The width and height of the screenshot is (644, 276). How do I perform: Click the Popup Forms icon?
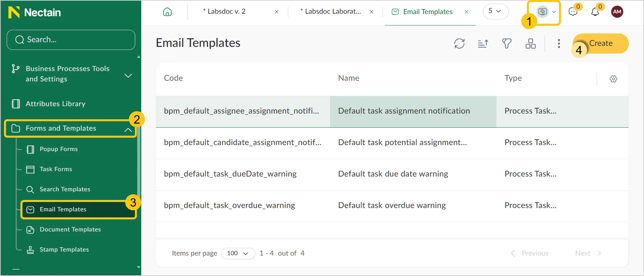[x=30, y=149]
